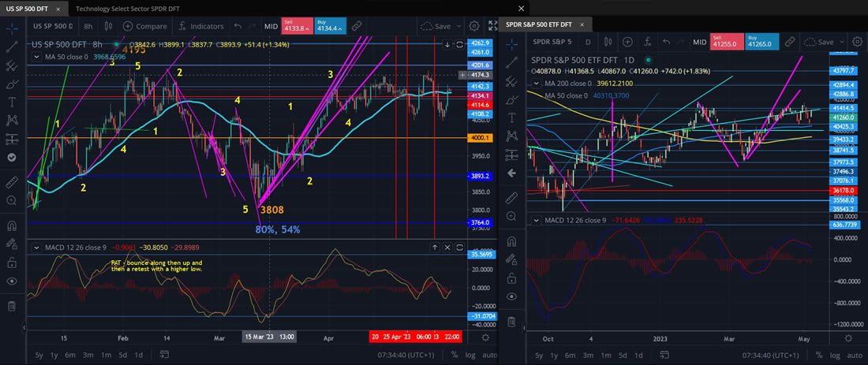Collapse the MA 50 indicator legend in left chart
The height and width of the screenshot is (365, 868).
click(x=36, y=57)
